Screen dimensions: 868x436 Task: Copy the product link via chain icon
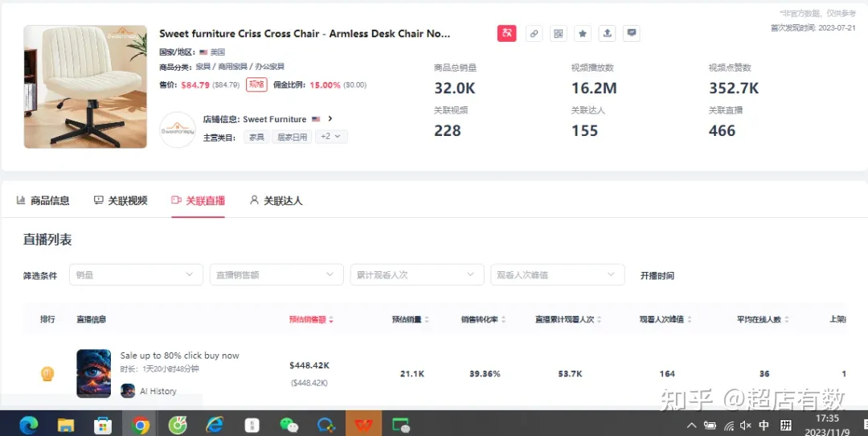534,33
